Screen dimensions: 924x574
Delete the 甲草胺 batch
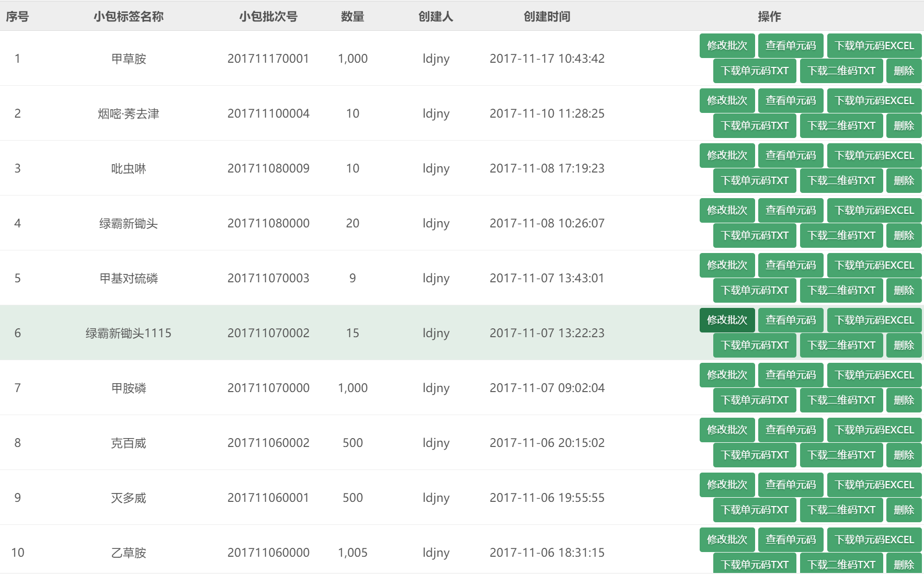click(904, 71)
